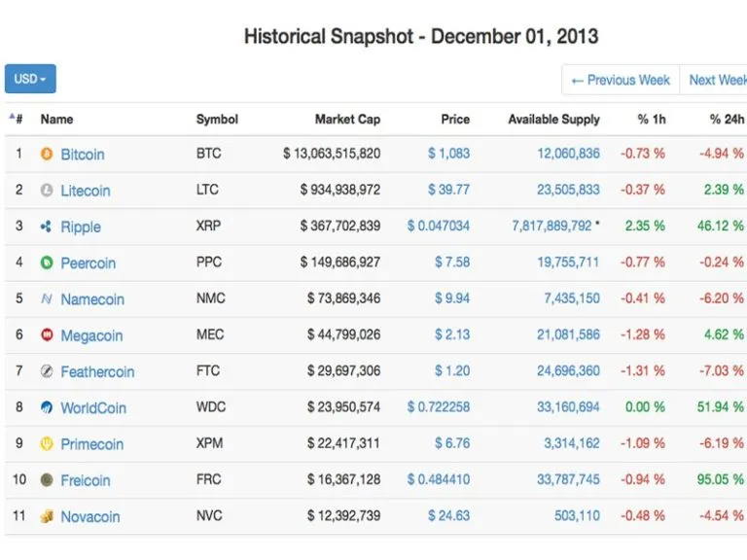The image size is (747, 560).
Task: Open the Freicoin link
Action: (x=86, y=480)
